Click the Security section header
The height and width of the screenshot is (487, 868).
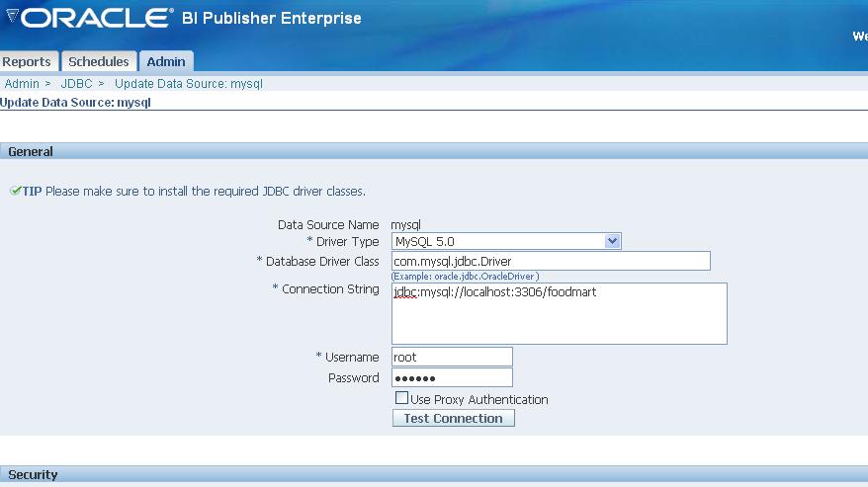[x=434, y=474]
